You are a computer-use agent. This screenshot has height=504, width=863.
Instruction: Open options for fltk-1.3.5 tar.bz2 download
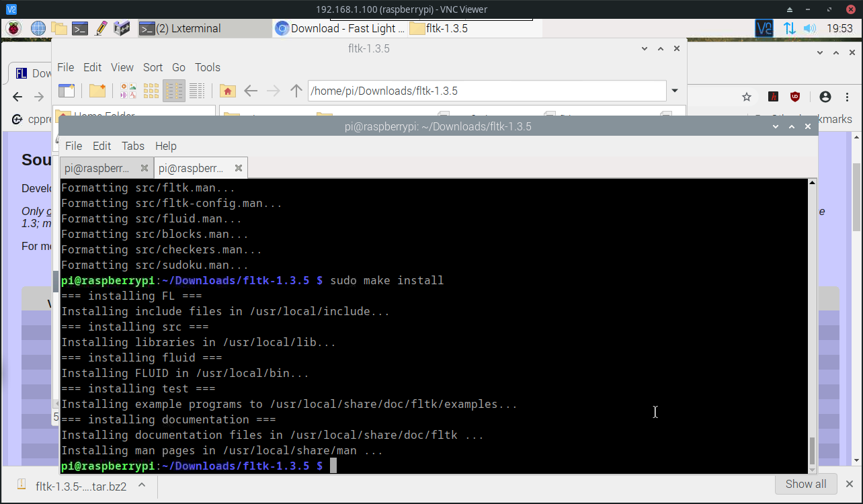[x=142, y=485]
